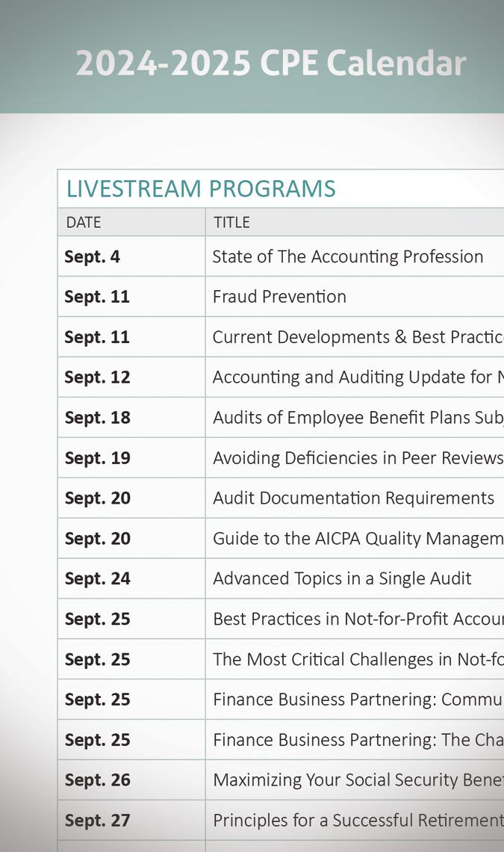Open Maximizing Your Social Security course

point(357,780)
